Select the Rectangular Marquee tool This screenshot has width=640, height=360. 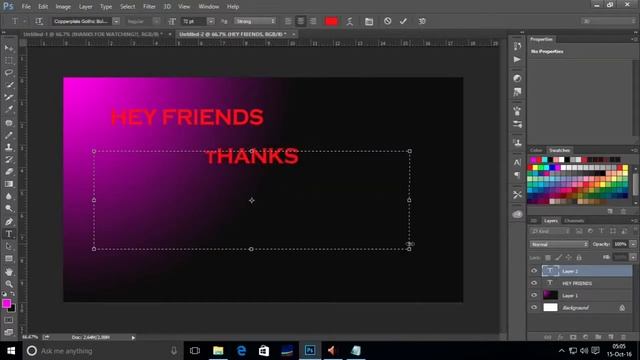pyautogui.click(x=9, y=60)
